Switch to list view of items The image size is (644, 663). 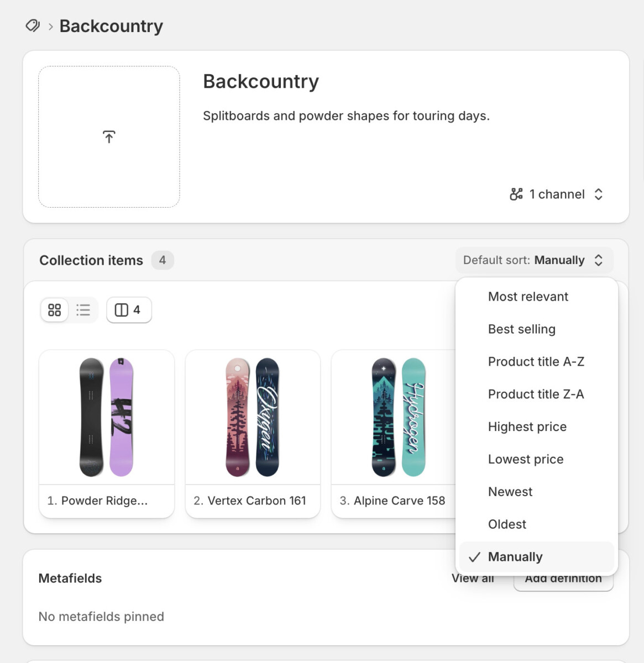[x=83, y=310]
